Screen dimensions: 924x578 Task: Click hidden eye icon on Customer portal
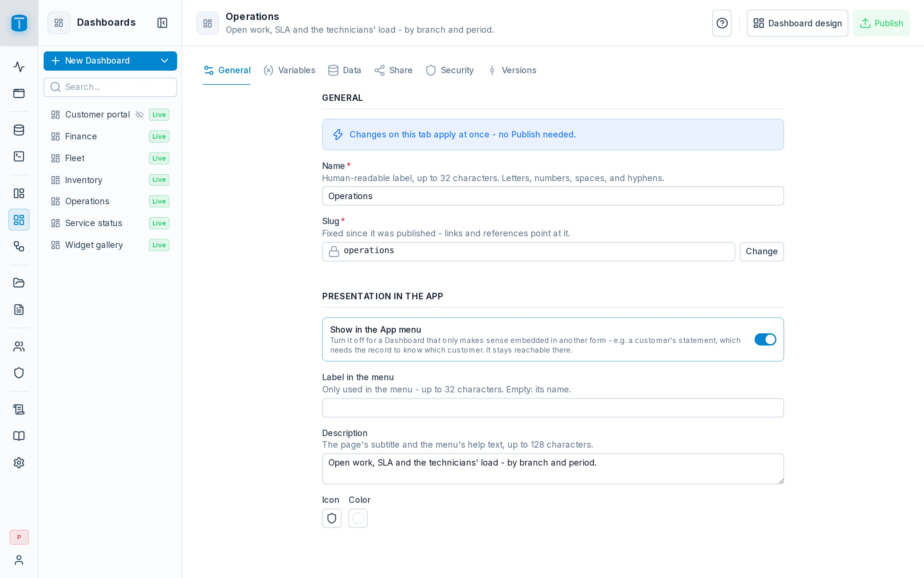pyautogui.click(x=140, y=115)
